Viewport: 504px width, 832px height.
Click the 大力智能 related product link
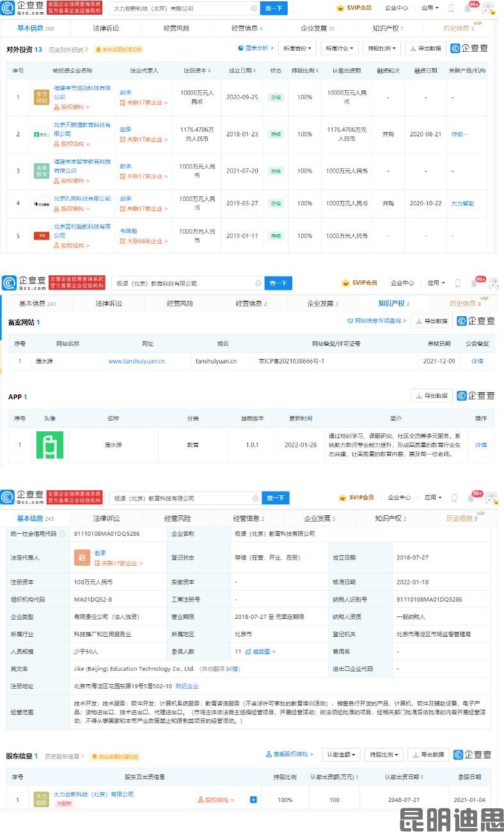pos(462,203)
